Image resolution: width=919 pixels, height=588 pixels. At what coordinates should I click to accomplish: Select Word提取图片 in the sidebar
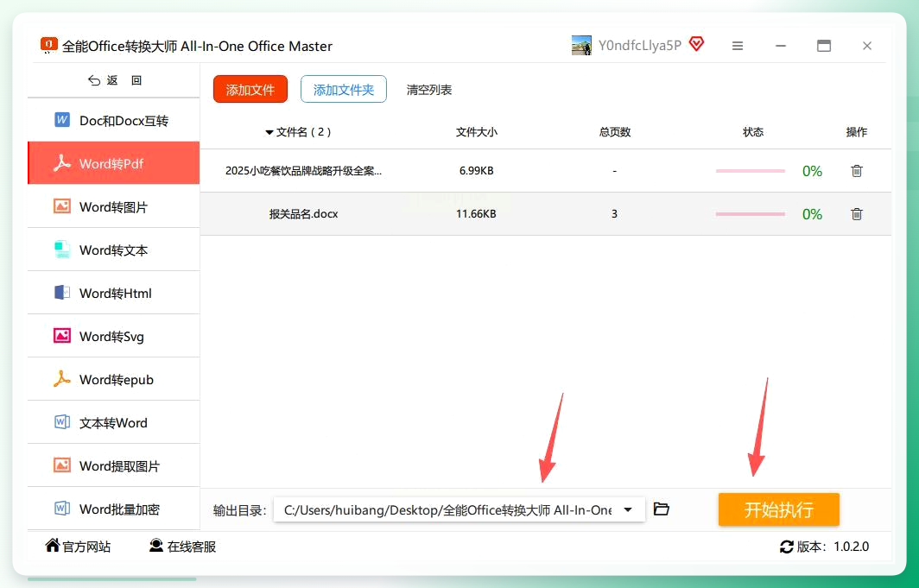114,465
